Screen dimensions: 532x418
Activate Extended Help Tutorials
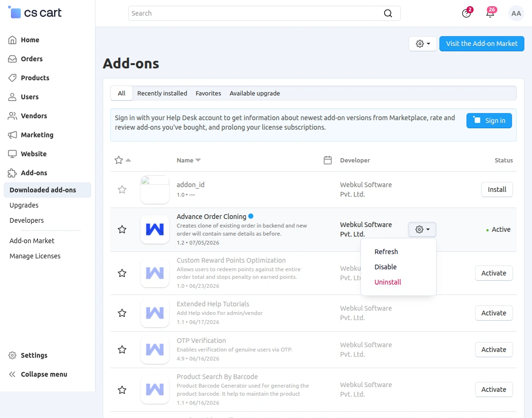tap(494, 313)
